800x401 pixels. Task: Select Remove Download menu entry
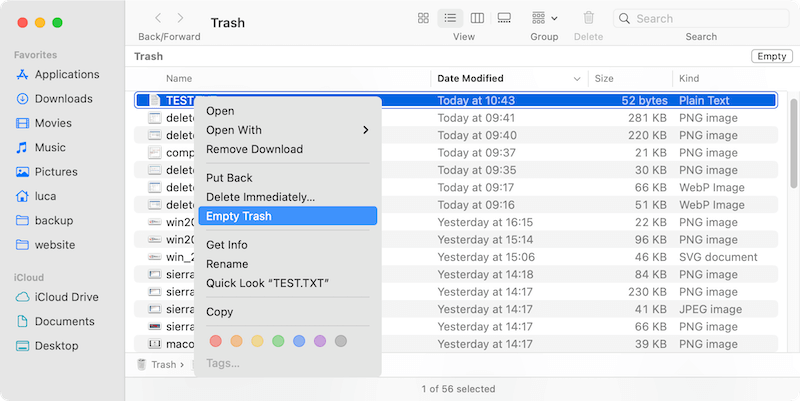288,149
